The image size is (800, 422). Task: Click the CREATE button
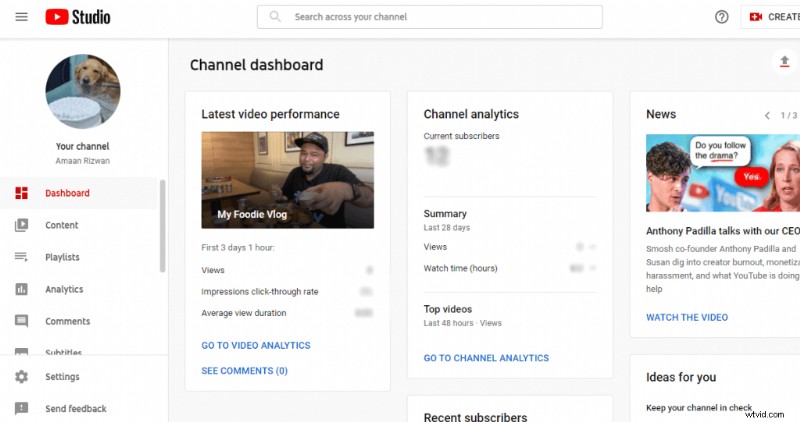[x=770, y=17]
